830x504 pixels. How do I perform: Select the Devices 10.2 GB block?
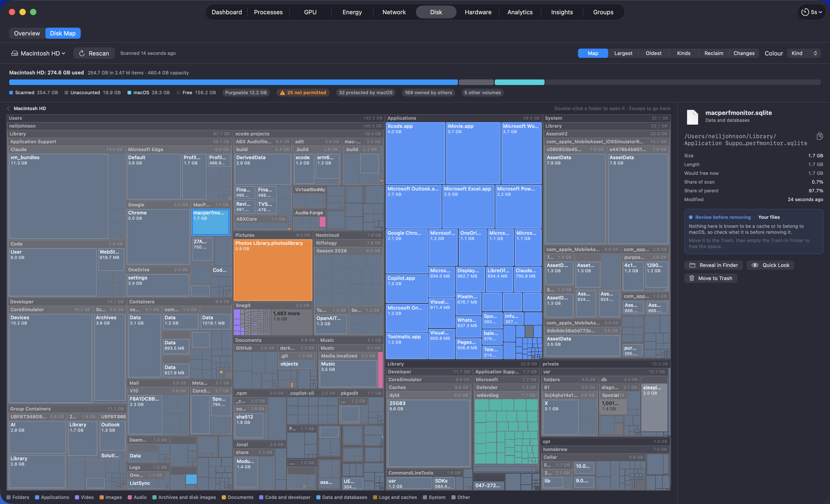pyautogui.click(x=50, y=359)
